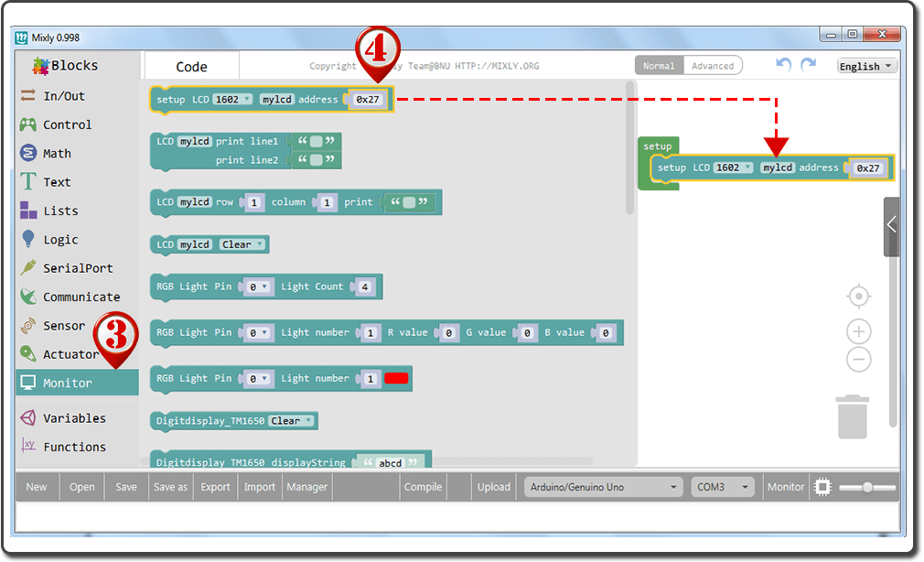Image resolution: width=924 pixels, height=562 pixels.
Task: Click the redo arrow icon
Action: point(809,64)
